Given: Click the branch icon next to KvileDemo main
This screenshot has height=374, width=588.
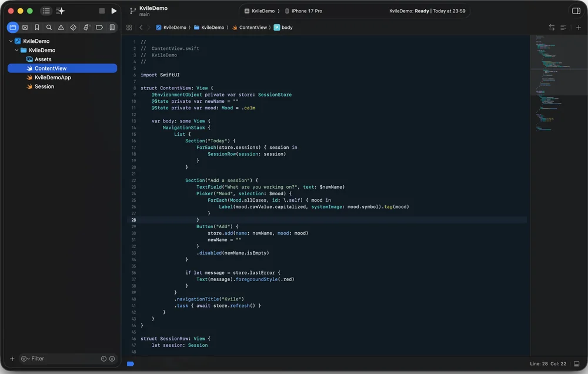Looking at the screenshot, I should 132,11.
